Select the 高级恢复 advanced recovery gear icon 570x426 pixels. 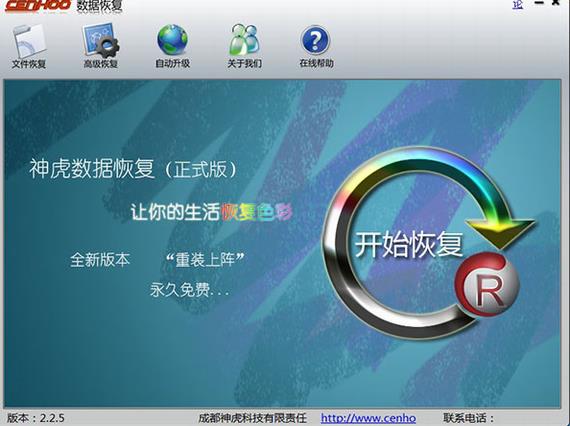[x=101, y=41]
